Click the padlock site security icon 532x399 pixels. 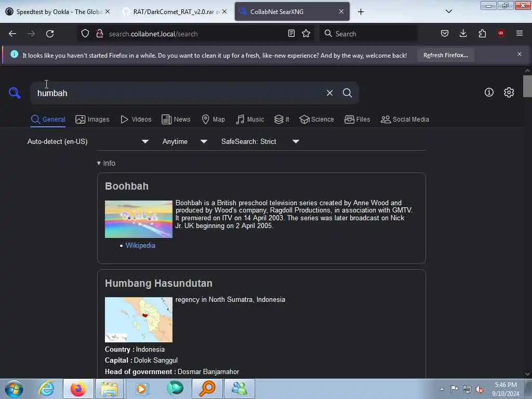click(x=99, y=33)
